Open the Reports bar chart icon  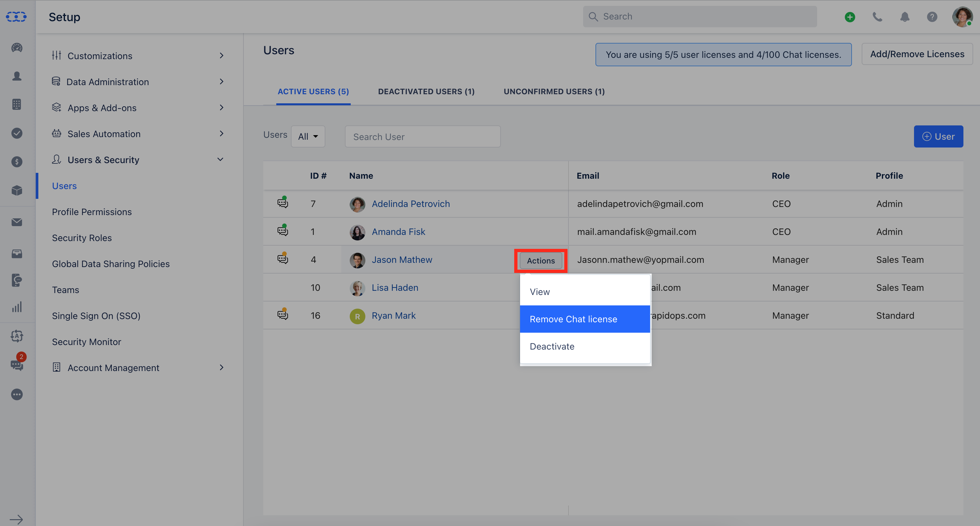(17, 307)
